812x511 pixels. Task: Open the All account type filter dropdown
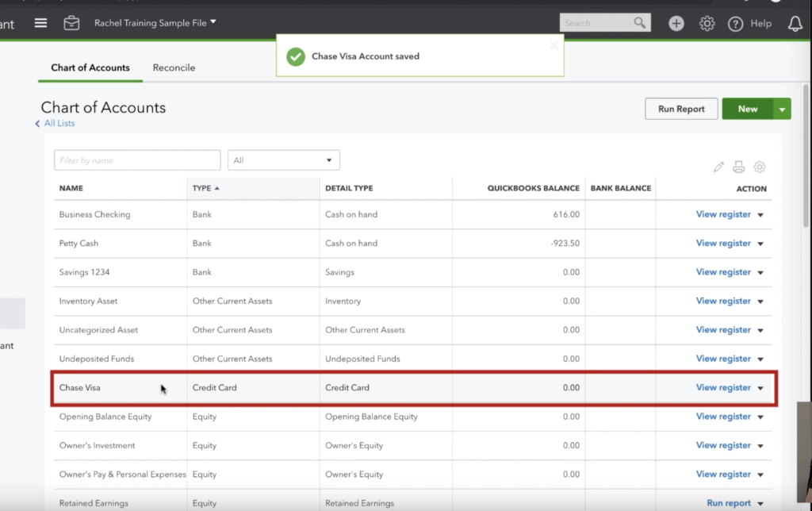[x=284, y=160]
